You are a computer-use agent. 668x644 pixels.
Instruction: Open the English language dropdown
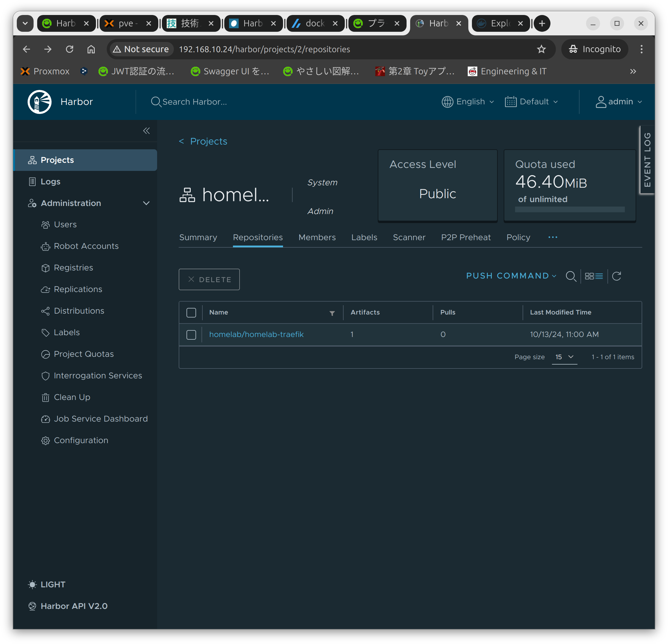click(x=468, y=102)
